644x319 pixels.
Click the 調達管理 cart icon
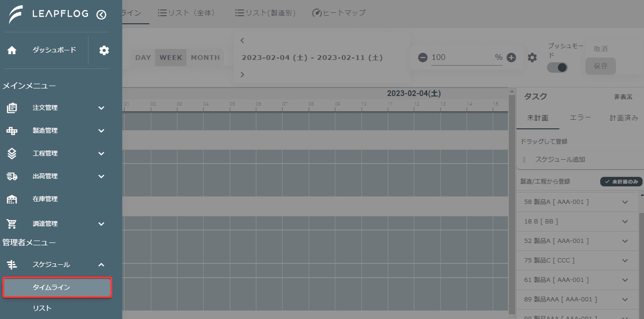point(12,223)
